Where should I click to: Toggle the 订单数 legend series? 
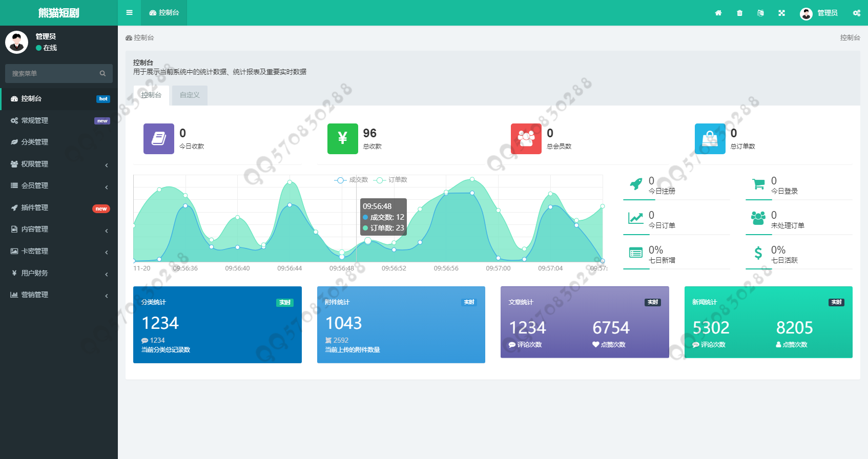[391, 180]
